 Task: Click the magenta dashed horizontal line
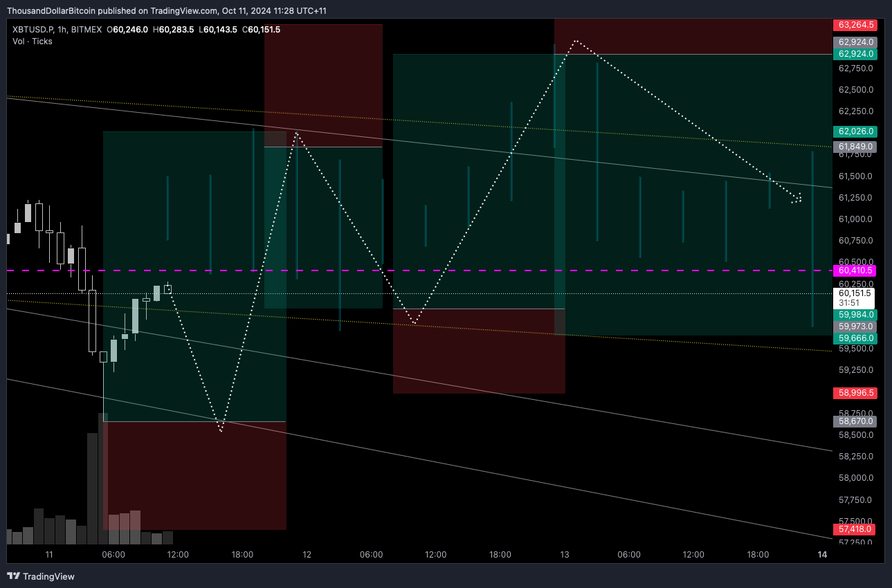[x=419, y=270]
